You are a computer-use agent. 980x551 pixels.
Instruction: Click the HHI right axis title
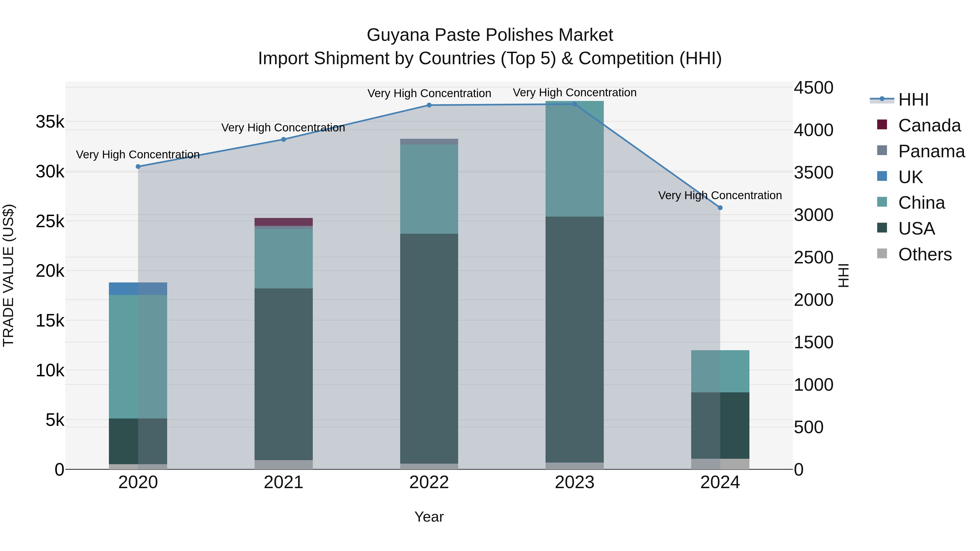[x=843, y=275]
